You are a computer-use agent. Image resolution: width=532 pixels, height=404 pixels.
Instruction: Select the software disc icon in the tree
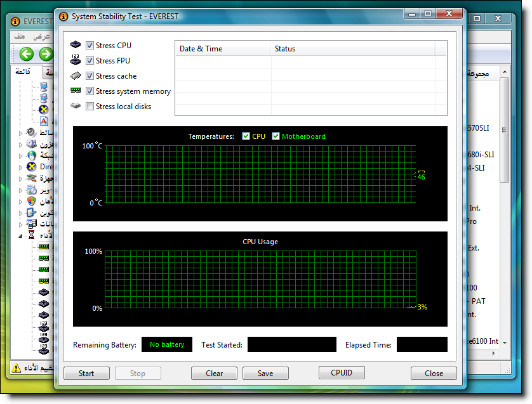tap(32, 190)
